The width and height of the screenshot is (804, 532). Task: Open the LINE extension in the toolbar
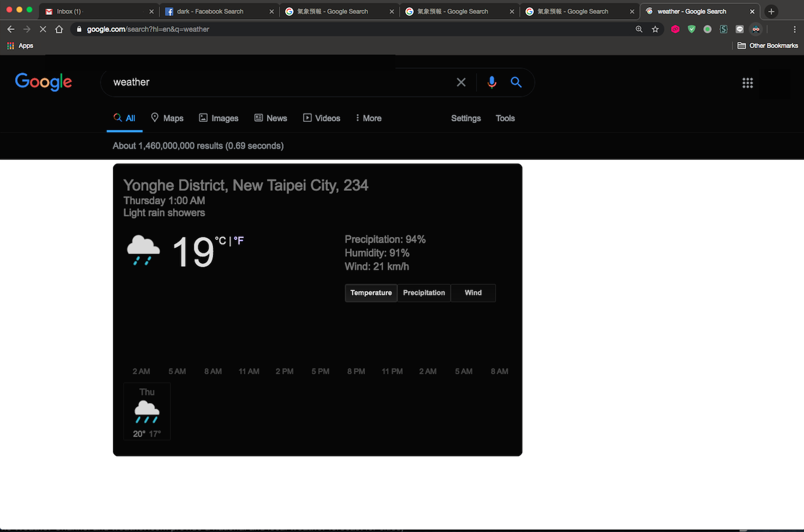coord(740,29)
